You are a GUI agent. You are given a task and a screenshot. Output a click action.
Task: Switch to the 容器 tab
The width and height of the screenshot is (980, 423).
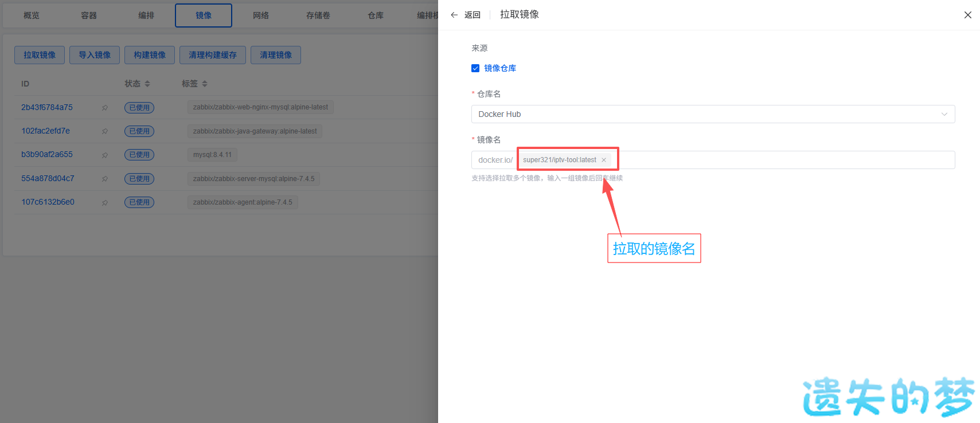[x=89, y=15]
